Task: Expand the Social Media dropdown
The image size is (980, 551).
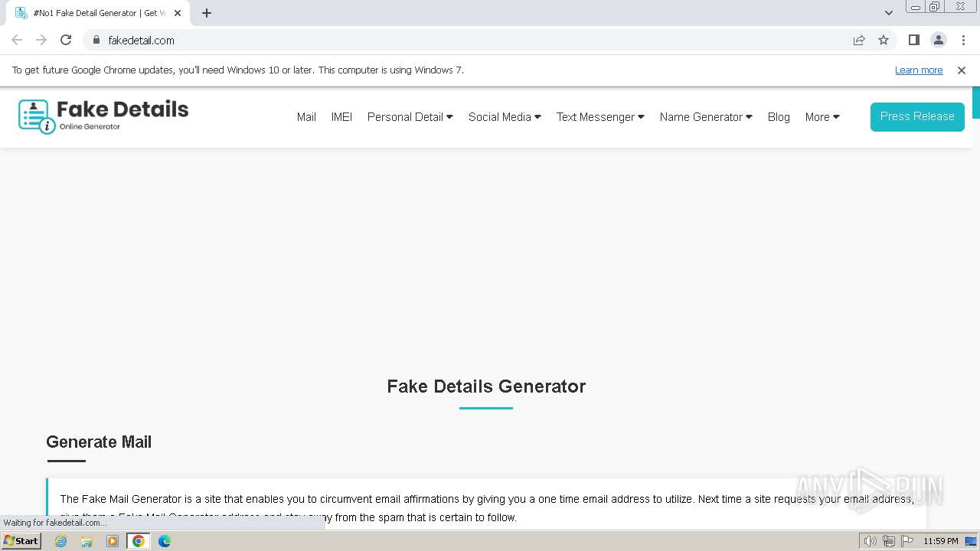Action: (x=505, y=117)
